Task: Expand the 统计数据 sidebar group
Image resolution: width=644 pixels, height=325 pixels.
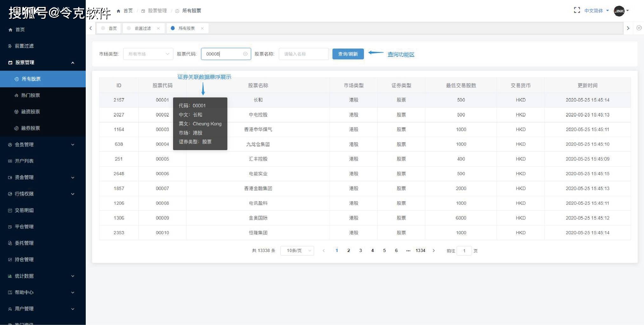Action: pyautogui.click(x=43, y=276)
